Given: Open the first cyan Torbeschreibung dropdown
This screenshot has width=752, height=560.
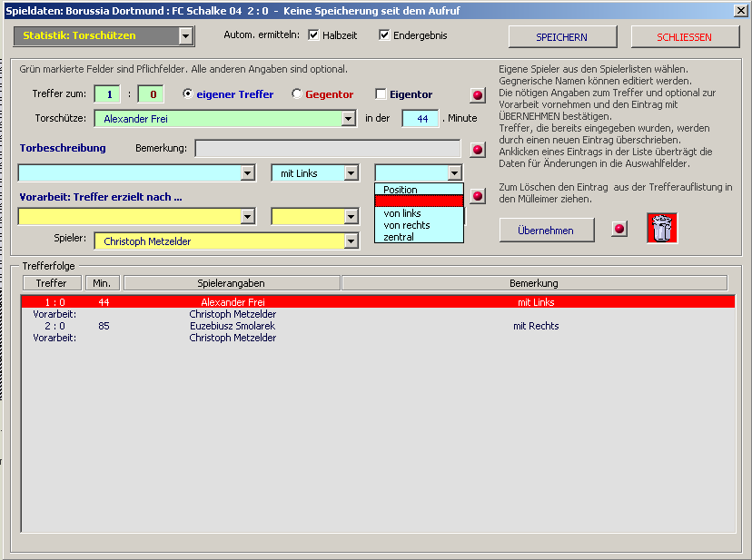Looking at the screenshot, I should (247, 173).
